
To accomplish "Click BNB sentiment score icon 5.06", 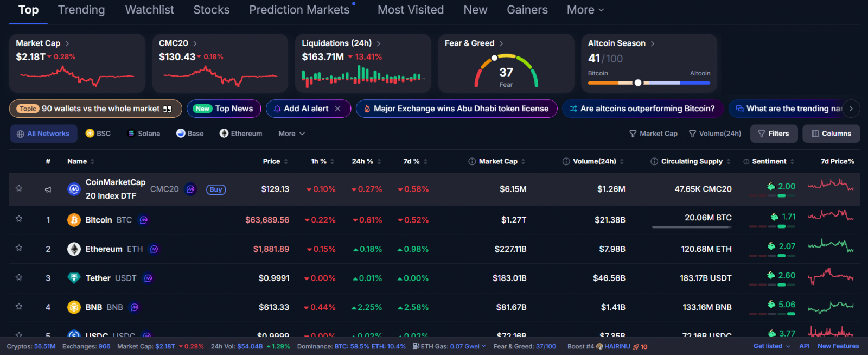I will tap(771, 305).
